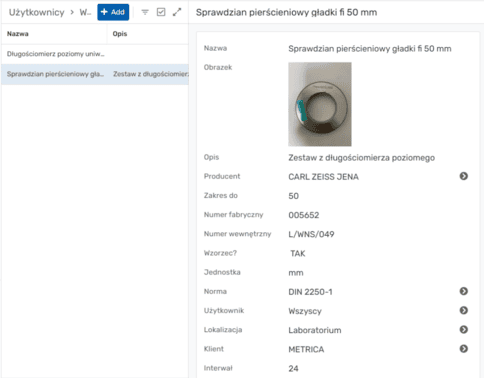Click the Zakres do value 50

coord(293,196)
